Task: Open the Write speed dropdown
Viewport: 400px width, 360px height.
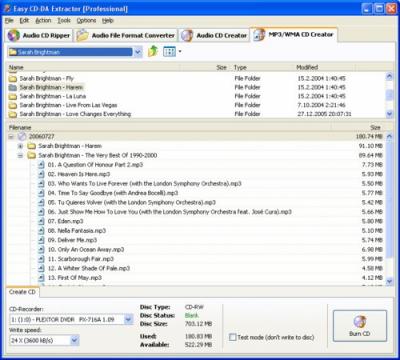Action: click(75, 340)
